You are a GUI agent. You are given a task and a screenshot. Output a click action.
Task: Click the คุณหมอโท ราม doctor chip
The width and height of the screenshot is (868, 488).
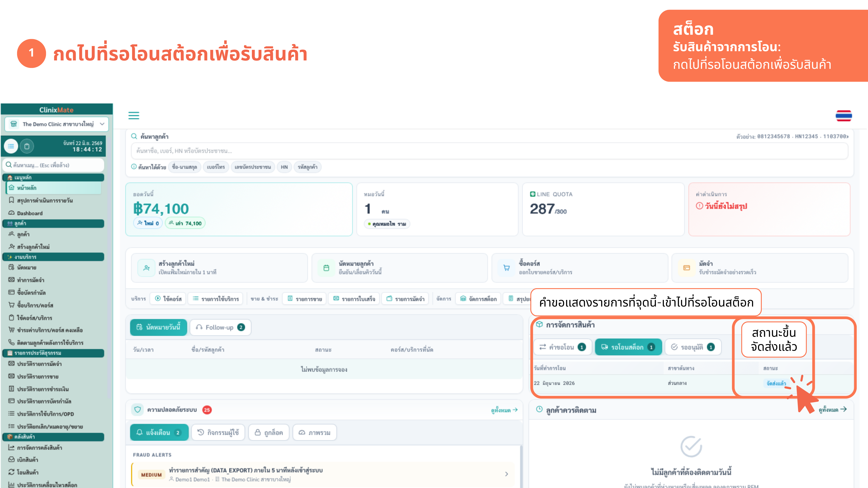(387, 224)
